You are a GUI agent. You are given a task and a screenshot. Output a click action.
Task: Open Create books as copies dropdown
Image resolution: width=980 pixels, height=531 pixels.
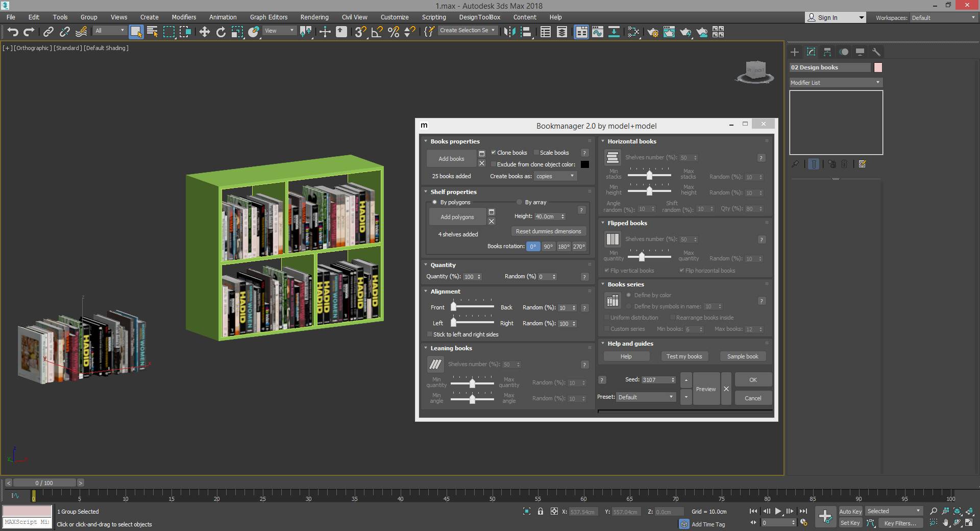coord(555,176)
